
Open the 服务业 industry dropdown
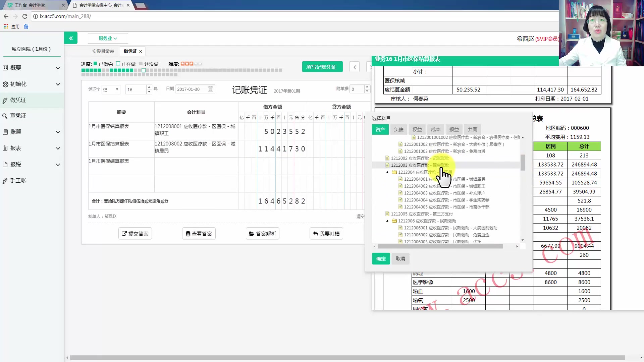pyautogui.click(x=108, y=39)
